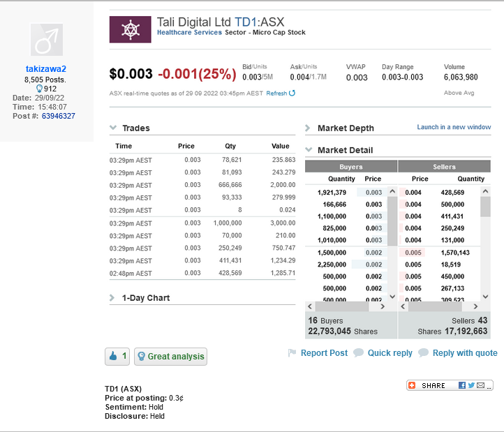Collapse the Market Detail section chevron
This screenshot has width=504, height=432.
(x=309, y=149)
